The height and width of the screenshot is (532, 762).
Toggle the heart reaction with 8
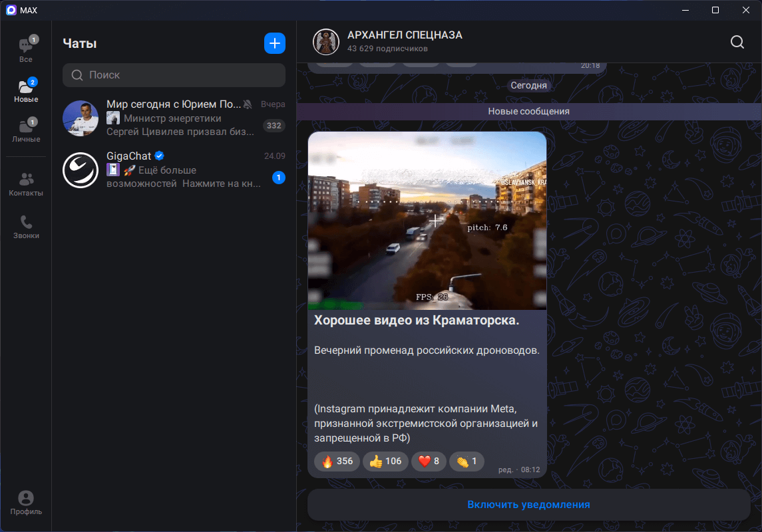[429, 462]
